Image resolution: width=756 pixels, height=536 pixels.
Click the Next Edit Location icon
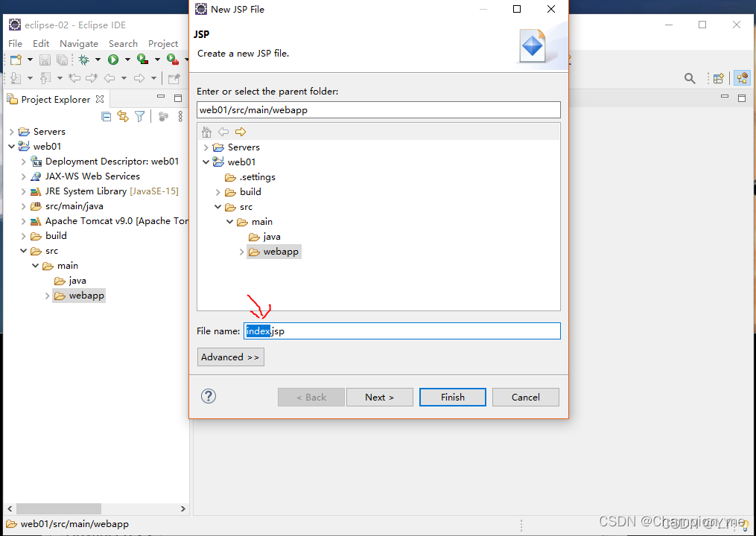[92, 78]
